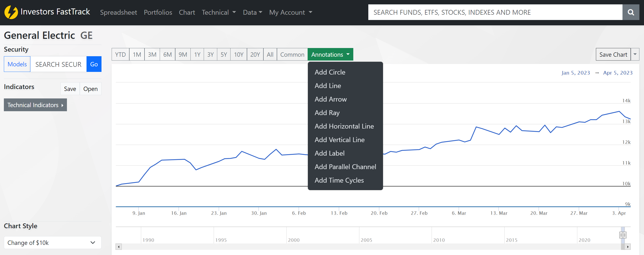Screen dimensions: 644x255
Task: Click the navigator left scroll arrow
Action: [119, 247]
